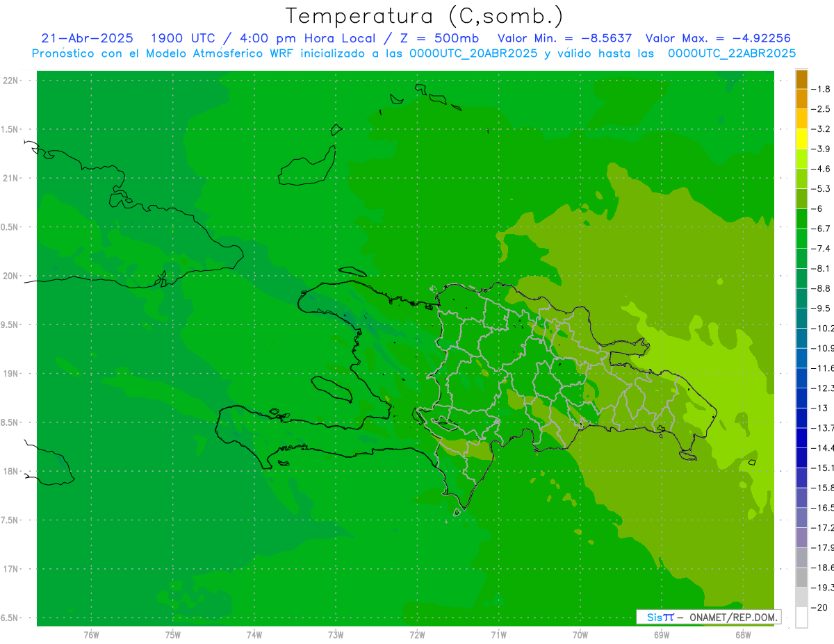The image size is (834, 644).
Task: Click the "-2.5" color scale label
Action: (821, 109)
